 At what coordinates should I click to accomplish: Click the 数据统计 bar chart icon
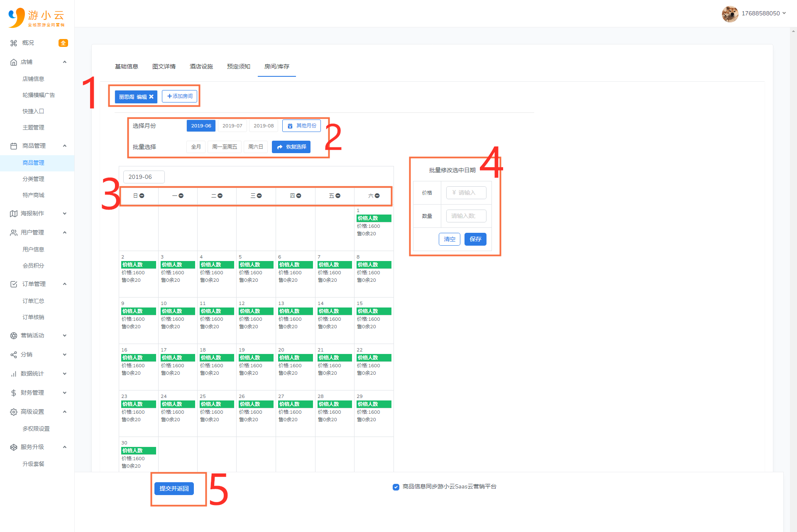coord(14,374)
